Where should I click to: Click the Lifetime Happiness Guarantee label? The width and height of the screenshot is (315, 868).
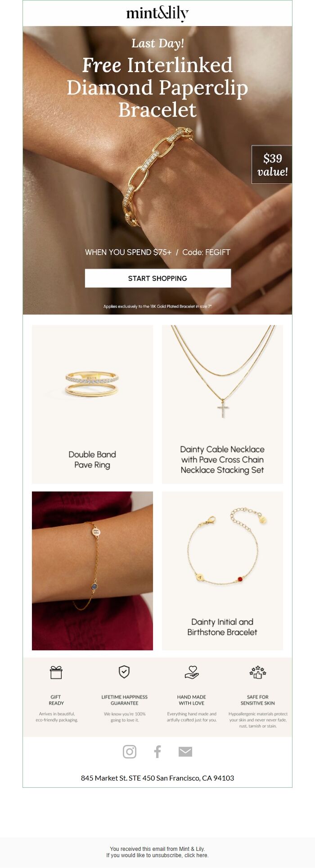125,700
